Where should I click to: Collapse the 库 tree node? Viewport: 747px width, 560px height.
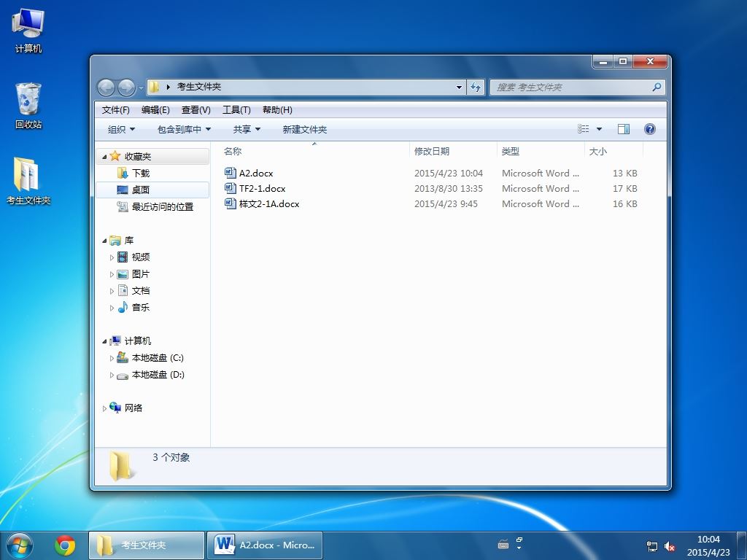pyautogui.click(x=104, y=241)
